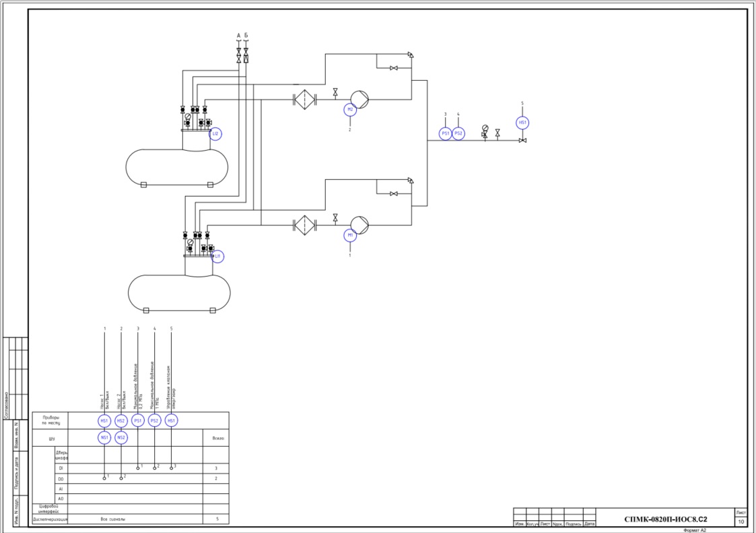Click the 'Цифровой интерфейс' row label
Screen dimensions: 756x533
(48, 509)
